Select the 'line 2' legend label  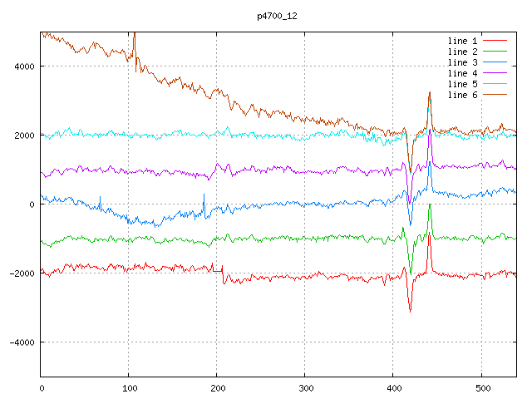(x=462, y=52)
